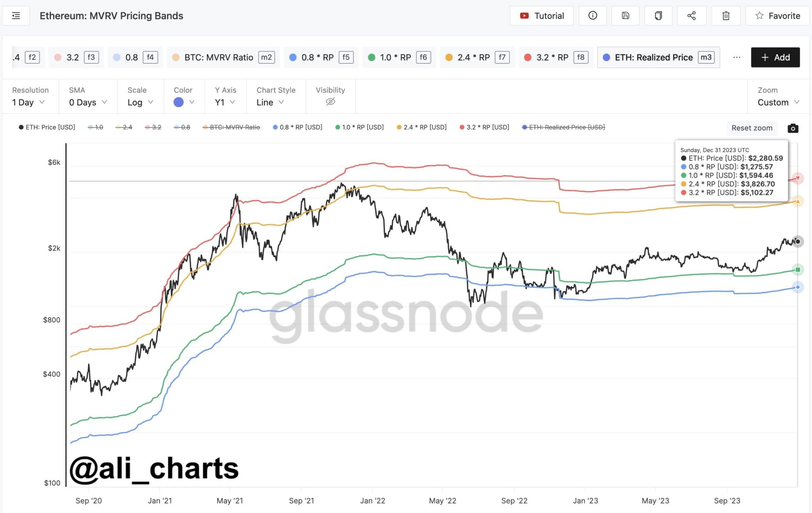This screenshot has width=812, height=513.
Task: Show the hidden BTC: MVRV Ratio legend series
Action: pyautogui.click(x=231, y=127)
